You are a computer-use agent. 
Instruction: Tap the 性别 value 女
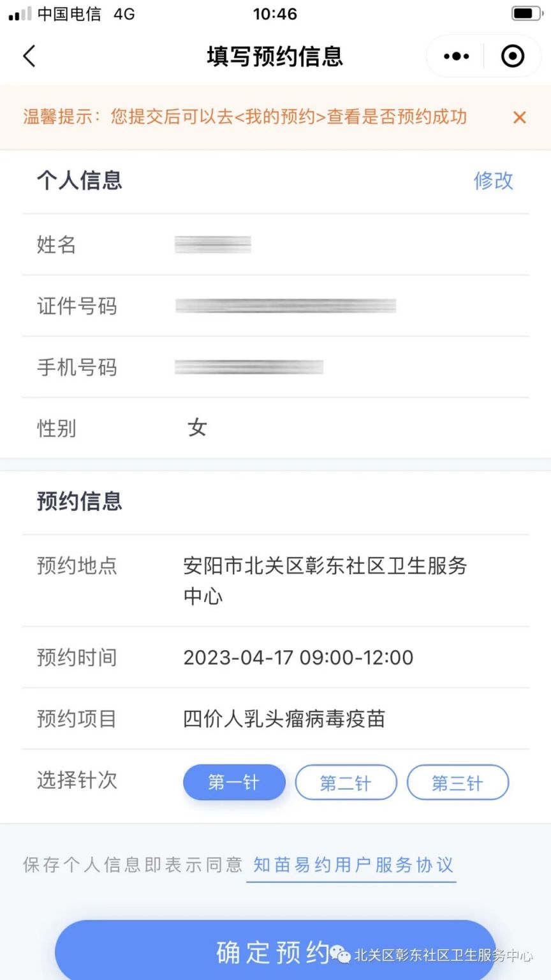point(197,427)
